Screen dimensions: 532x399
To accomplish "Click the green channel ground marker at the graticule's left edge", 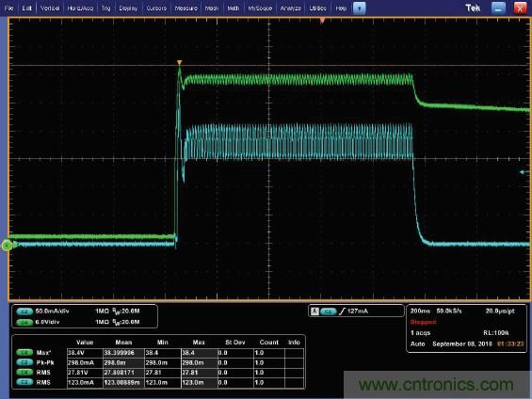I will (x=7, y=245).
